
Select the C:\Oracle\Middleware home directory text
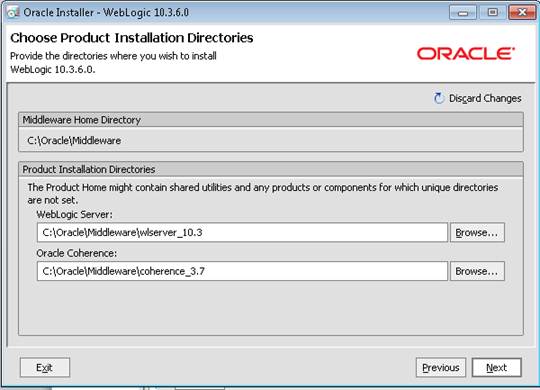[74, 141]
